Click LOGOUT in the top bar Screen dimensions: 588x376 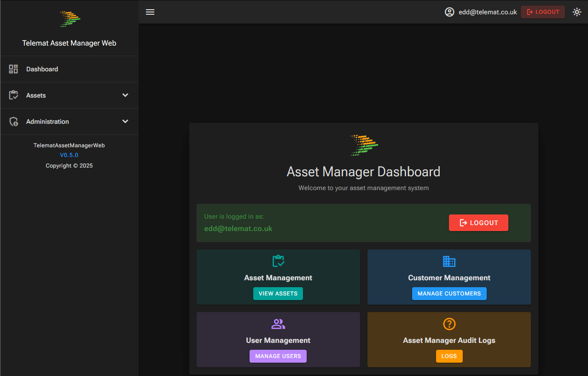coord(542,12)
